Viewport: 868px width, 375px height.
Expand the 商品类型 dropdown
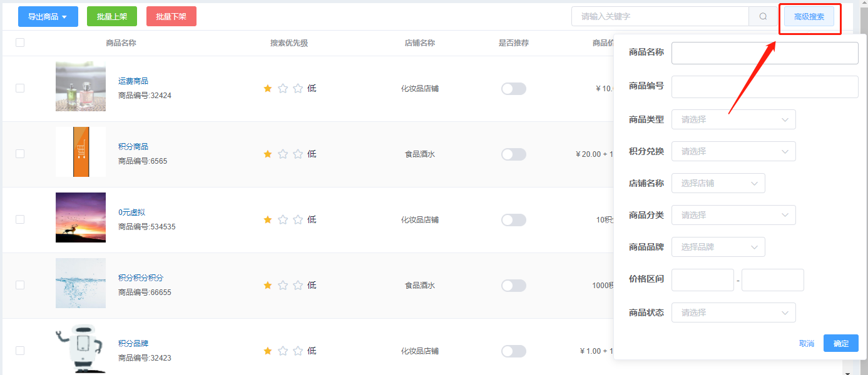click(x=733, y=119)
